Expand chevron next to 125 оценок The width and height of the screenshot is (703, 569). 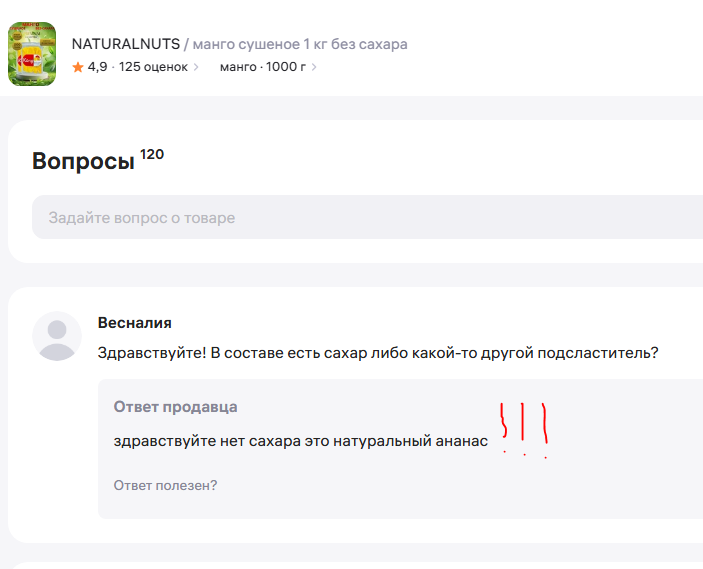pyautogui.click(x=196, y=67)
